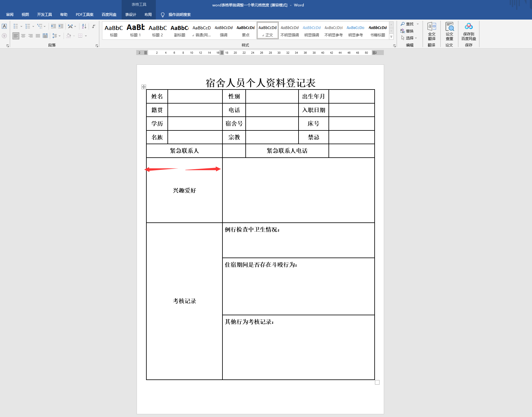Center the text
This screenshot has width=532, height=417.
pos(23,36)
